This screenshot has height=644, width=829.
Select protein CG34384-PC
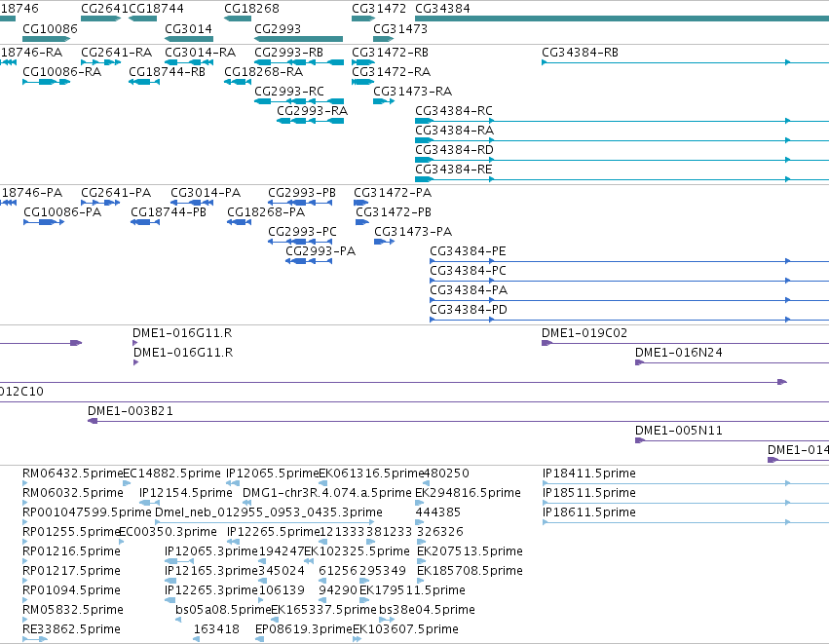point(629,282)
